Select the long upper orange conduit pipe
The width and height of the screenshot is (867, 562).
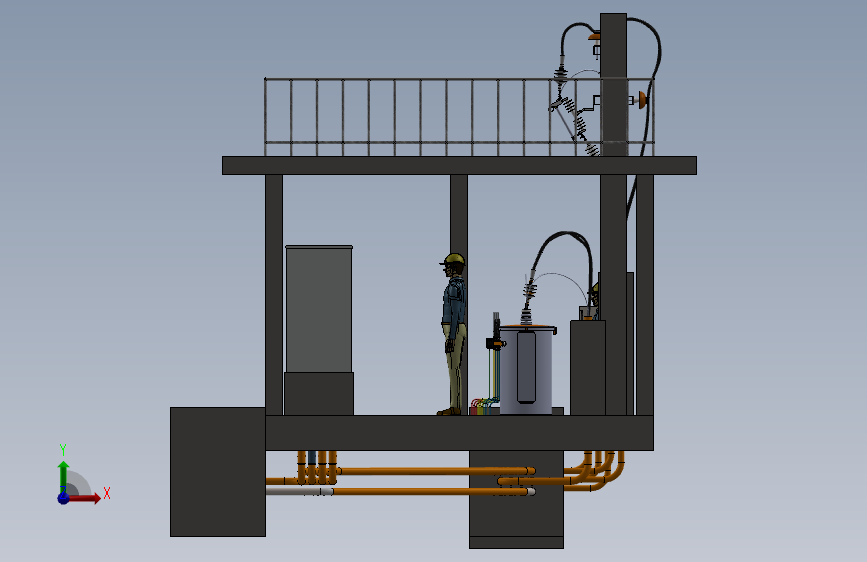point(436,471)
